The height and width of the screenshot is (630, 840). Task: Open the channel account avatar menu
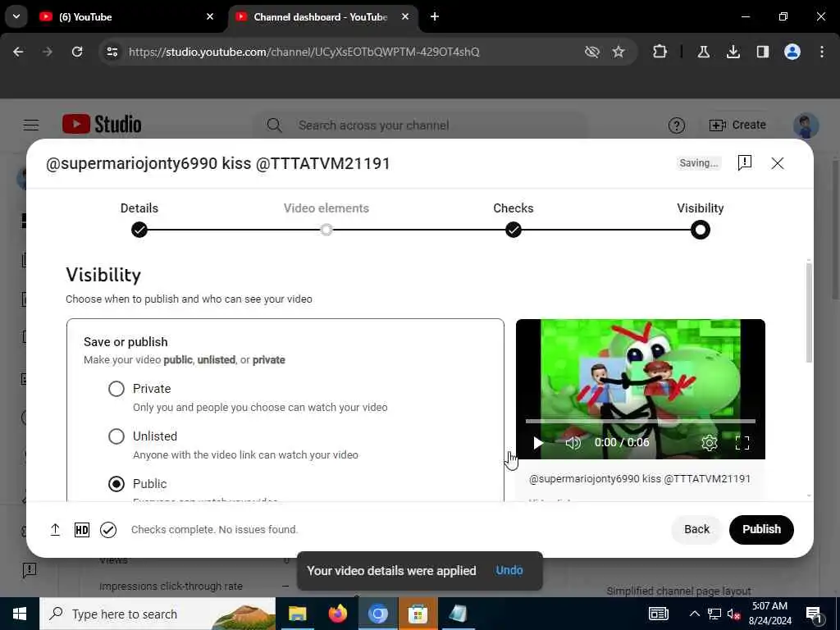(x=806, y=126)
